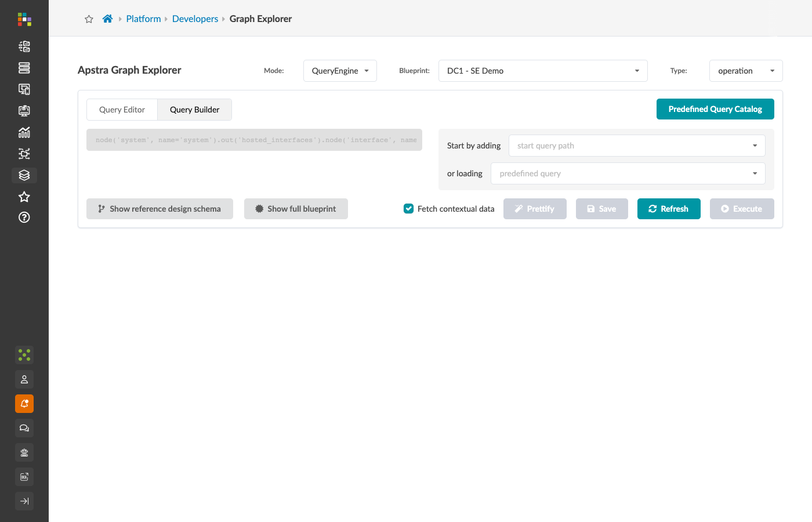Open the monitor design icon in sidebar
The width and height of the screenshot is (812, 522).
coord(24,111)
